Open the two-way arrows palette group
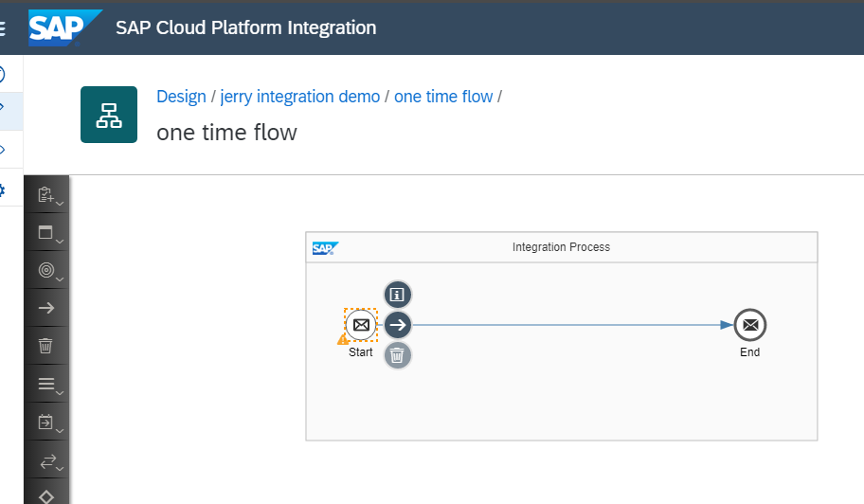The width and height of the screenshot is (864, 504). [46, 461]
